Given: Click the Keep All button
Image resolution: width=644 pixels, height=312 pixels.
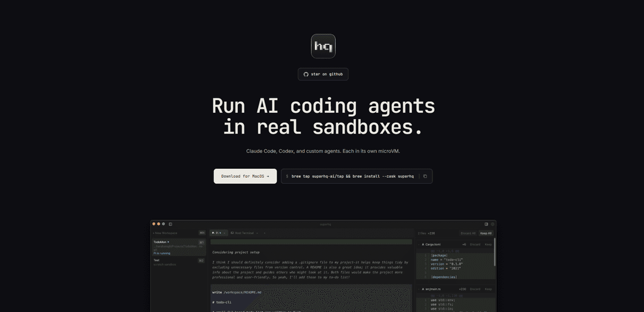Looking at the screenshot, I should (x=486, y=233).
